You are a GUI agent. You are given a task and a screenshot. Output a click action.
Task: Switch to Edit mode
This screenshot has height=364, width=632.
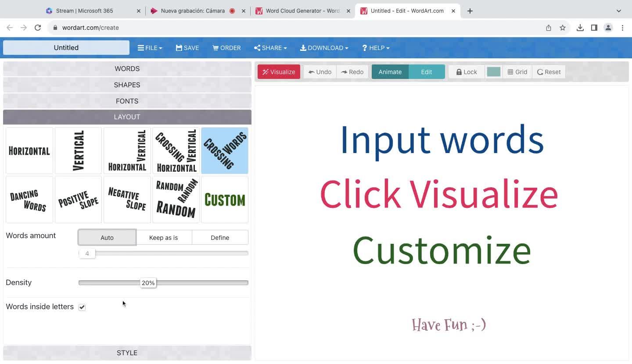click(x=427, y=72)
